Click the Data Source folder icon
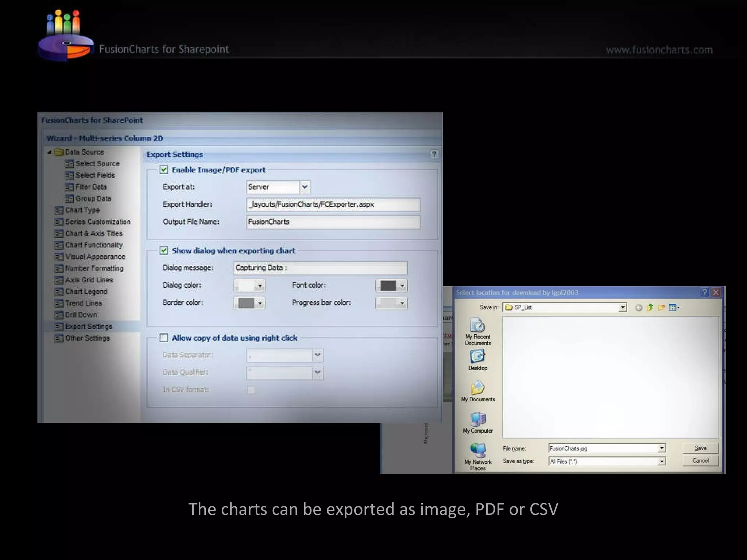This screenshot has height=560, width=747. coord(59,152)
